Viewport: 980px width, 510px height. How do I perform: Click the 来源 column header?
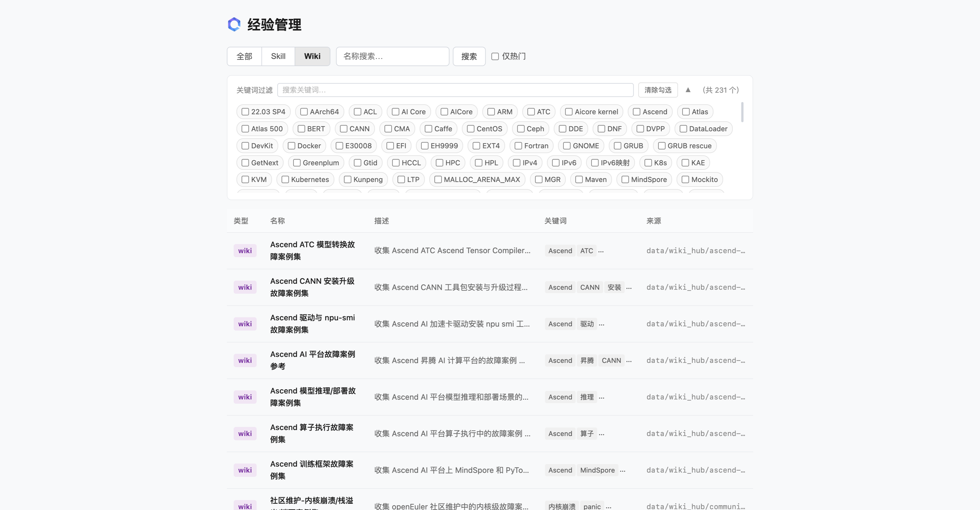pos(654,221)
